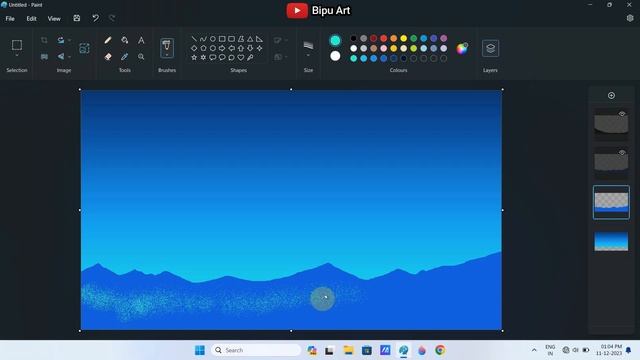Pick the Right arrow shape
This screenshot has height=360, width=640.
tap(222, 48)
